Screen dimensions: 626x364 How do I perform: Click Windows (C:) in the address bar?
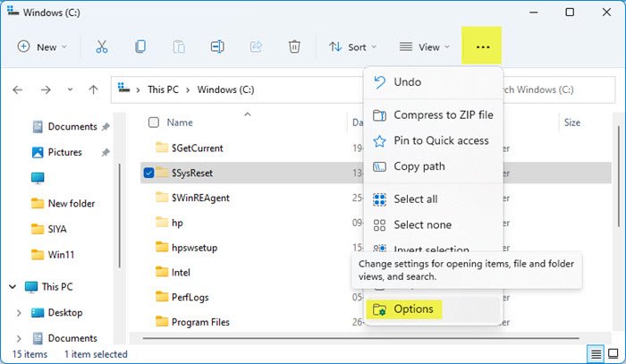[227, 89]
